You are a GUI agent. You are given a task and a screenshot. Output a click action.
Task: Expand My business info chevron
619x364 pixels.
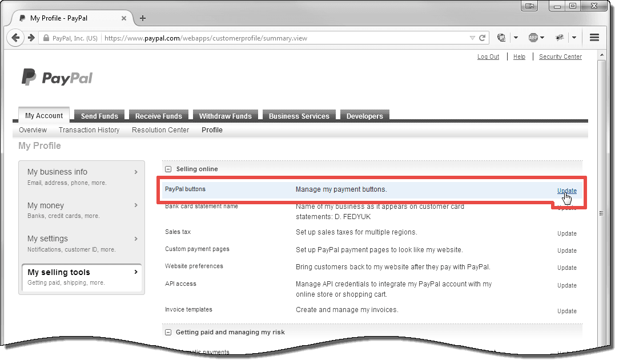pyautogui.click(x=136, y=172)
